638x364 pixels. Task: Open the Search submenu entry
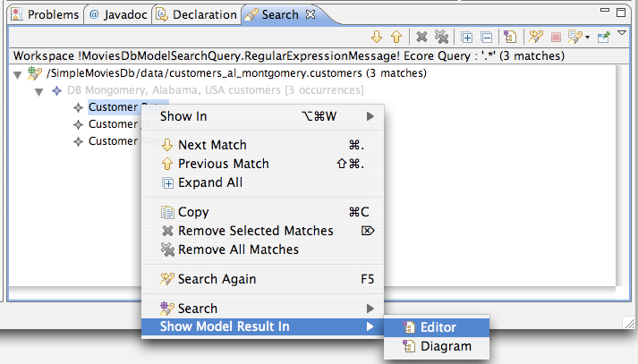tap(262, 309)
